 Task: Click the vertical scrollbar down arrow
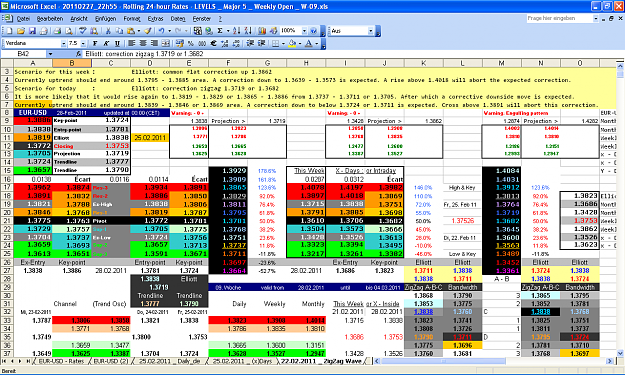[620, 353]
